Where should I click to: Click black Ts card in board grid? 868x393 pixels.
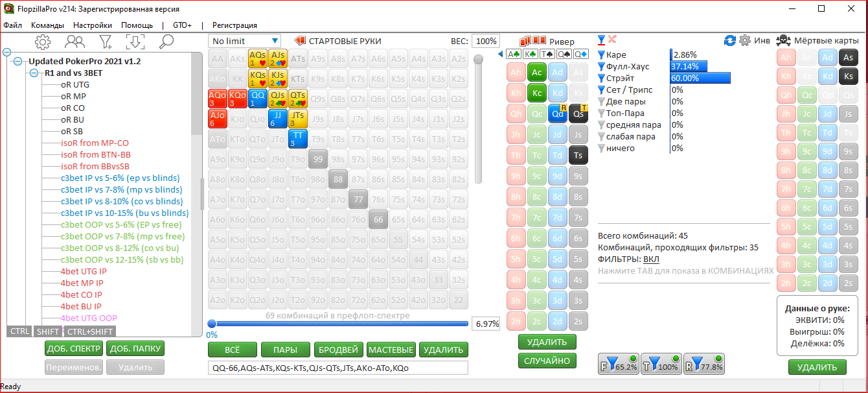578,155
